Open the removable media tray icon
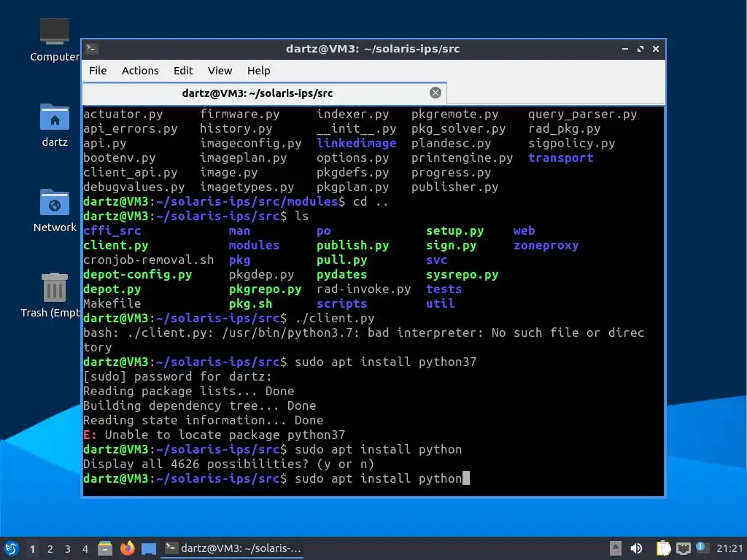This screenshot has width=747, height=560. pyautogui.click(x=616, y=548)
